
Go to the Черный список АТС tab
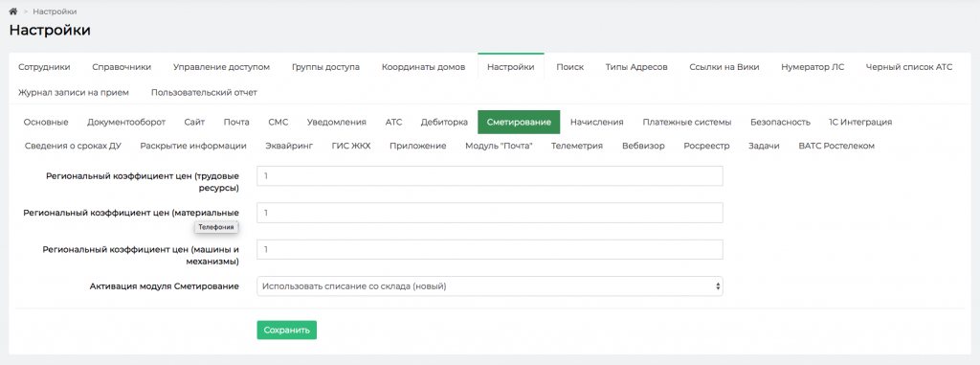point(909,67)
